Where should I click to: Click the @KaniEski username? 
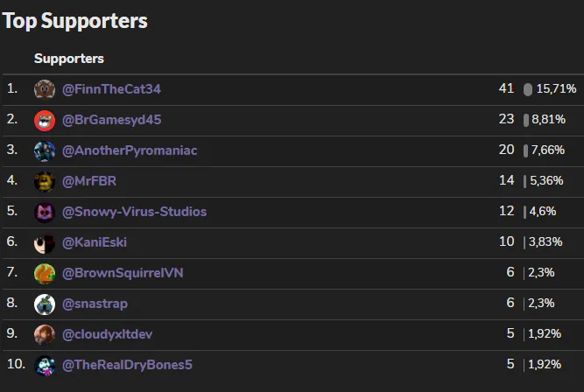pos(95,242)
